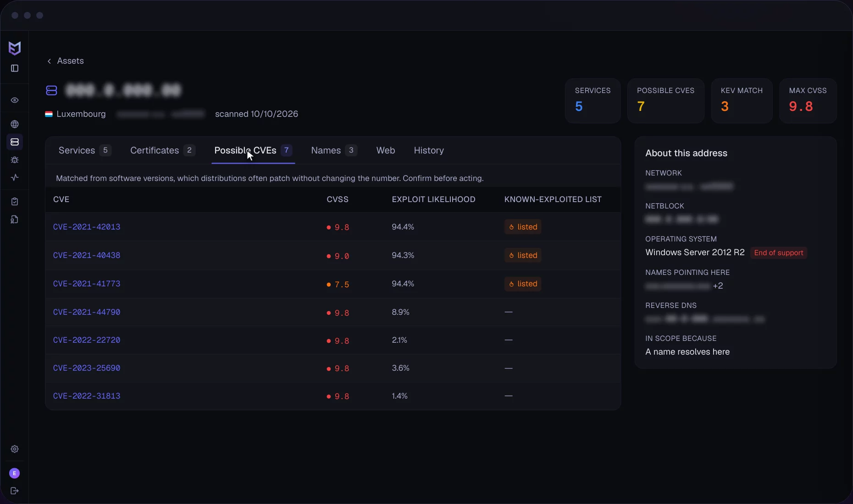Click the shield logo in the sidebar

pos(15,48)
